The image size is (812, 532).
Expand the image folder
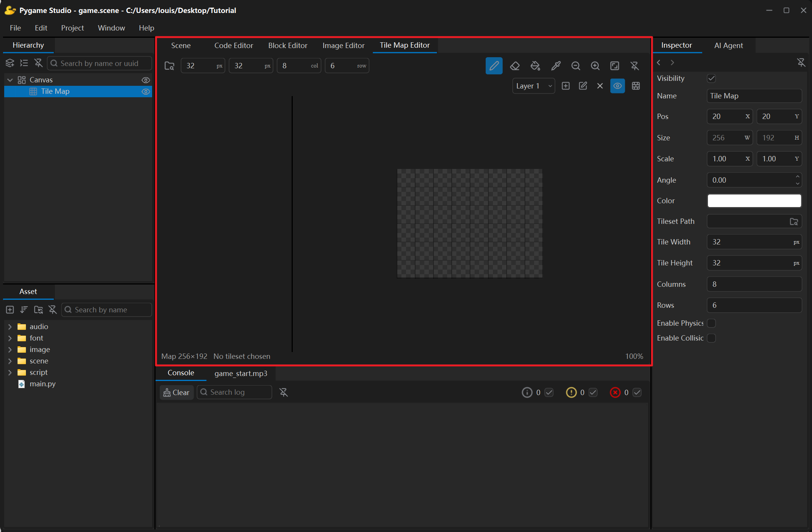click(10, 350)
